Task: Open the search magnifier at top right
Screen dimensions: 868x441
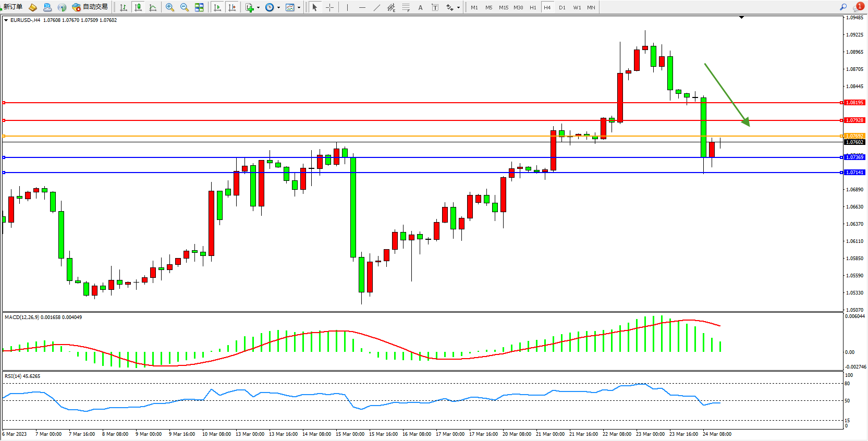Action: coord(843,7)
